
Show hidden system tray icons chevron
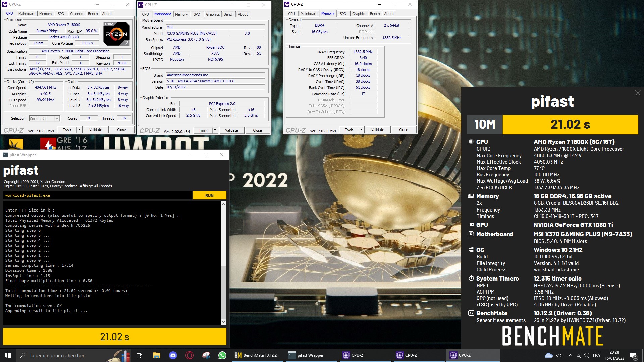570,355
